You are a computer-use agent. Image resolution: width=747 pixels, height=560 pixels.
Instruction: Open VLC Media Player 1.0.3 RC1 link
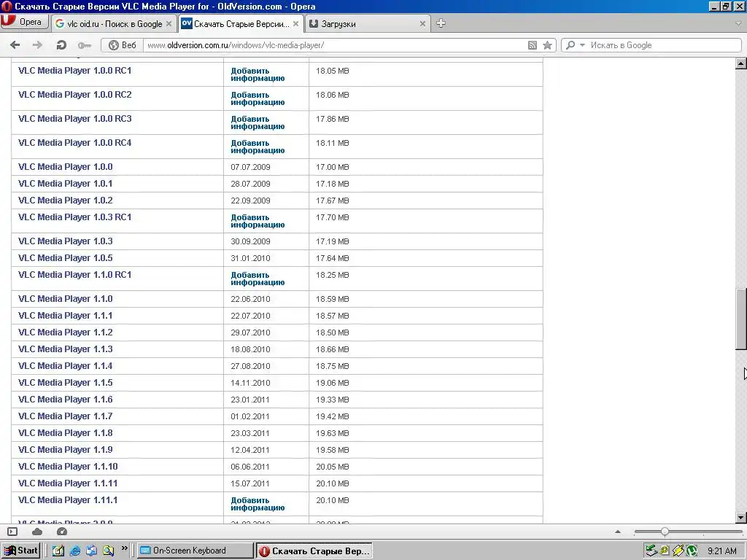pyautogui.click(x=75, y=217)
